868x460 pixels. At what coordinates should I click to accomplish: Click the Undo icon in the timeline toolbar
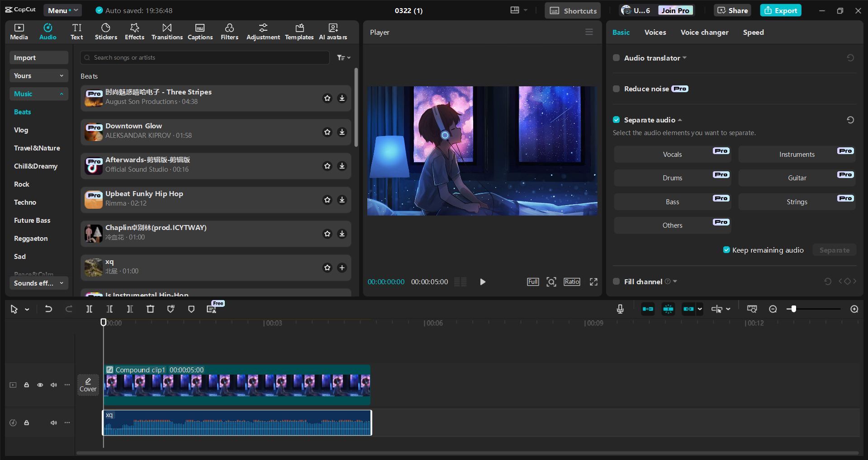tap(48, 309)
